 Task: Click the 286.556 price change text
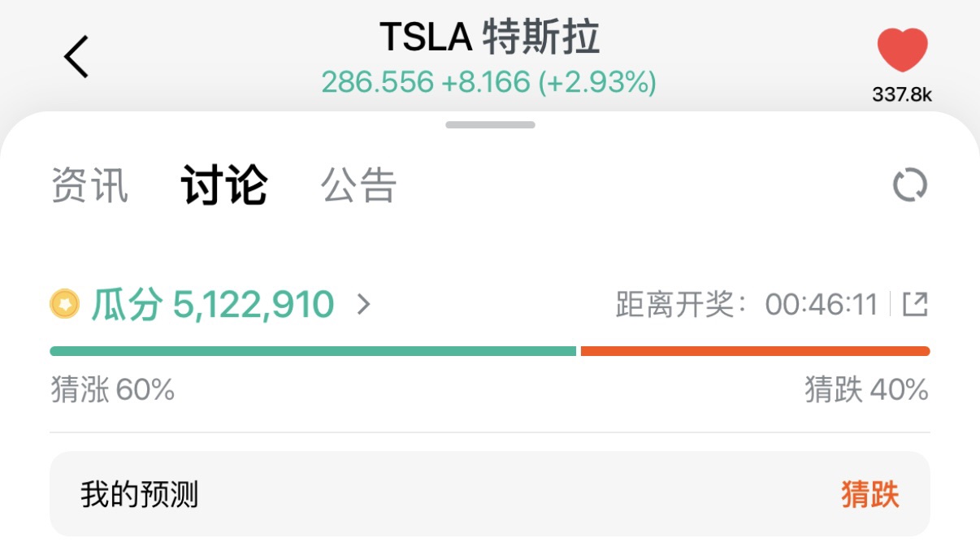[489, 82]
